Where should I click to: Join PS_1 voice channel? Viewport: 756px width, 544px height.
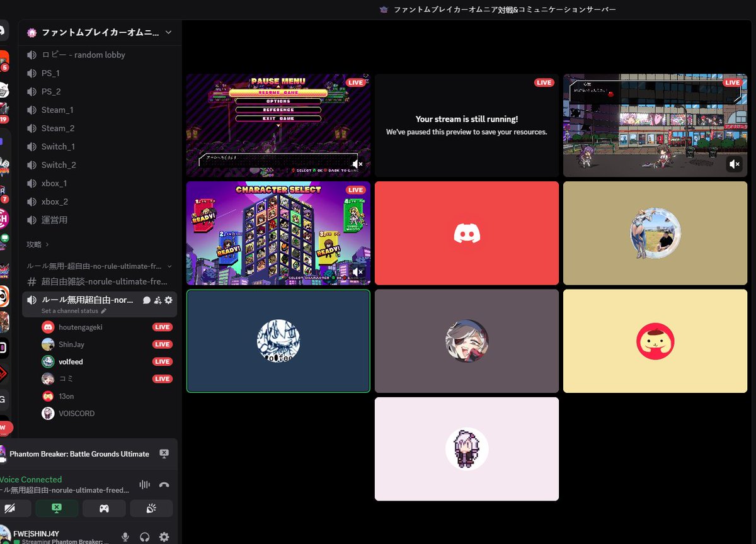coord(100,73)
